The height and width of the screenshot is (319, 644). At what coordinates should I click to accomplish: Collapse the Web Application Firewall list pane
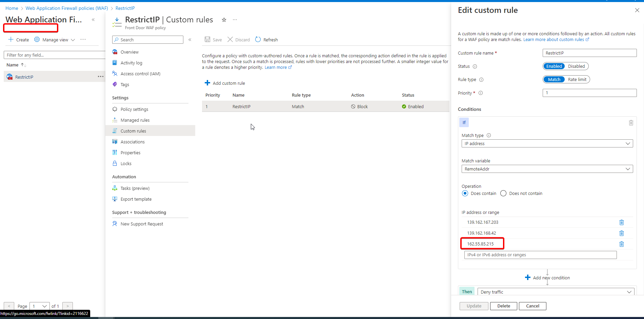[x=93, y=20]
